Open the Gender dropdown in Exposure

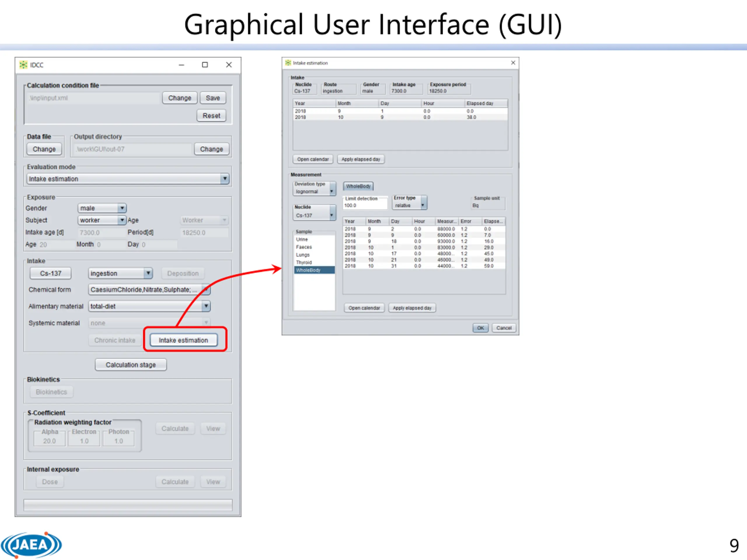(x=102, y=208)
